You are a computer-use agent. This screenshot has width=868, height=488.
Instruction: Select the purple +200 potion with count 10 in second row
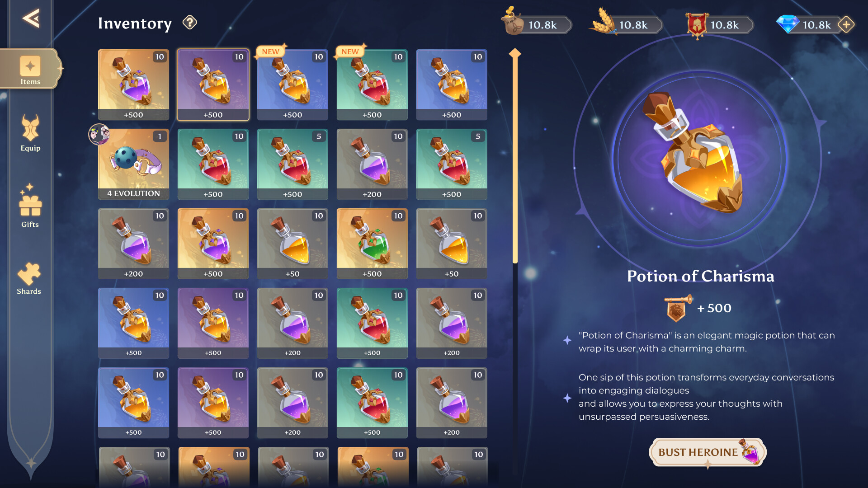372,164
